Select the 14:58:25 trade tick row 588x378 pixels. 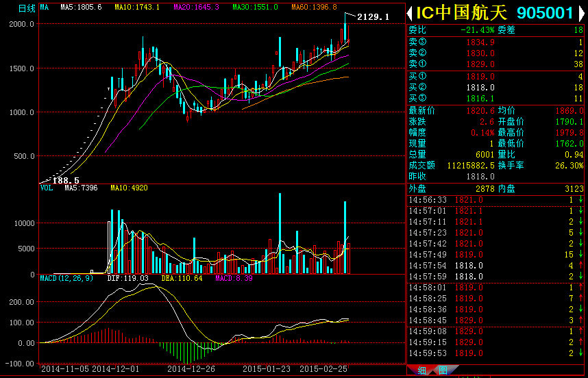coord(495,299)
